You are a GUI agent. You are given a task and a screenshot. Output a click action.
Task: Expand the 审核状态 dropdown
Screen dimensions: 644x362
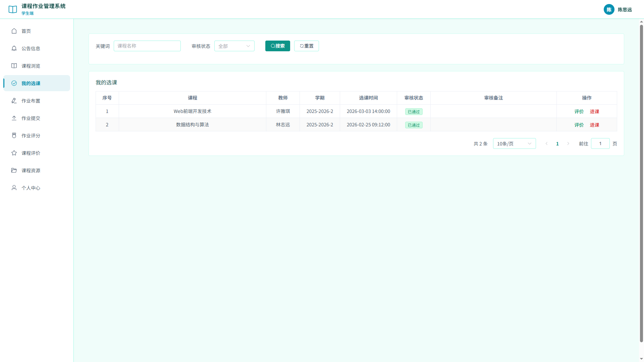pyautogui.click(x=234, y=46)
